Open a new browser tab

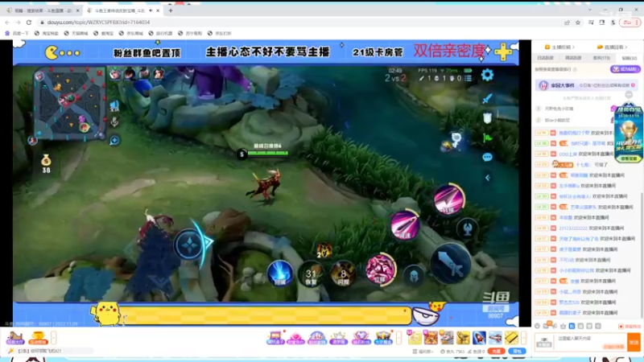(x=171, y=10)
